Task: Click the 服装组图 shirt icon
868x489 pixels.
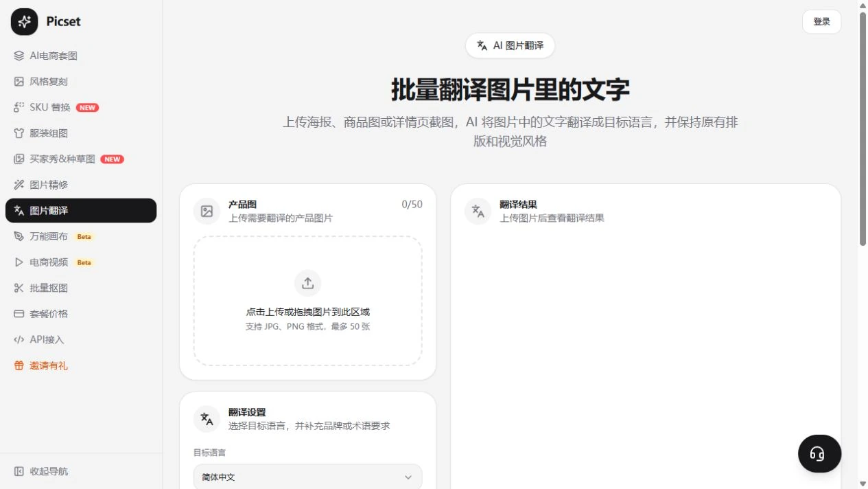Action: point(19,133)
